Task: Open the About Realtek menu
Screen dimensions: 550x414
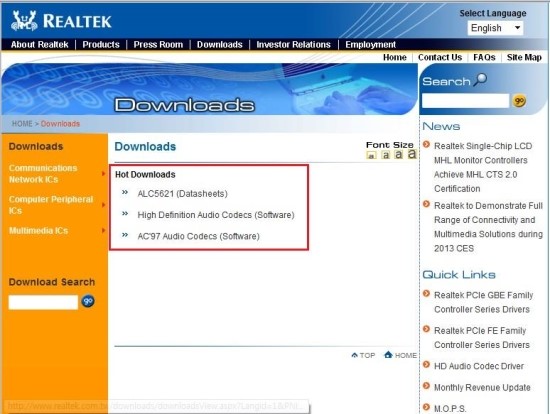Action: coord(40,45)
